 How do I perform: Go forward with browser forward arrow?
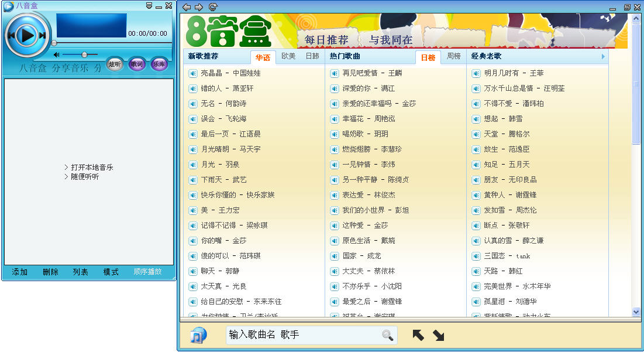point(199,7)
